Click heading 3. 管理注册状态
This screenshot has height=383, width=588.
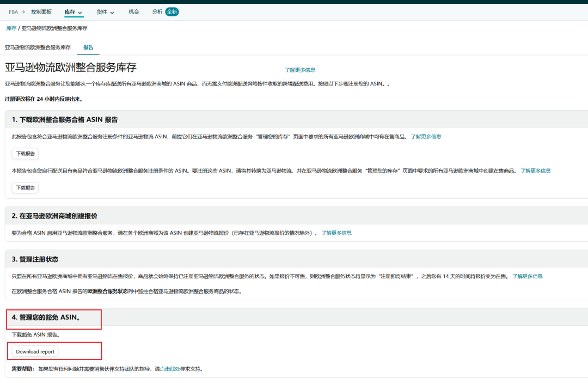(35, 259)
